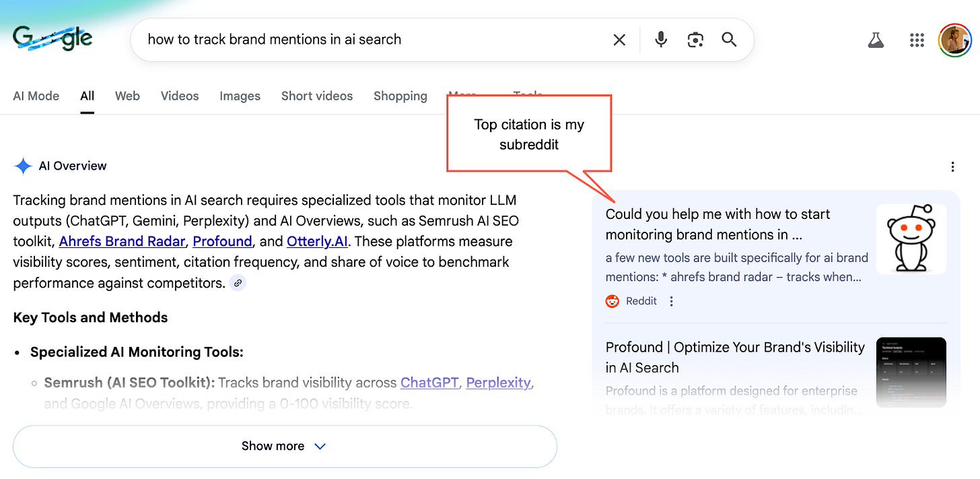
Task: Click the link chip icon after the paragraph
Action: coord(238,283)
